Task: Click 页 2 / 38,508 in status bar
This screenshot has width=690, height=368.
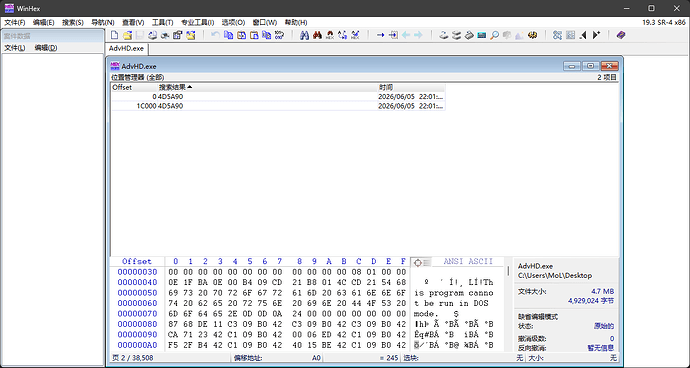Action: point(132,358)
